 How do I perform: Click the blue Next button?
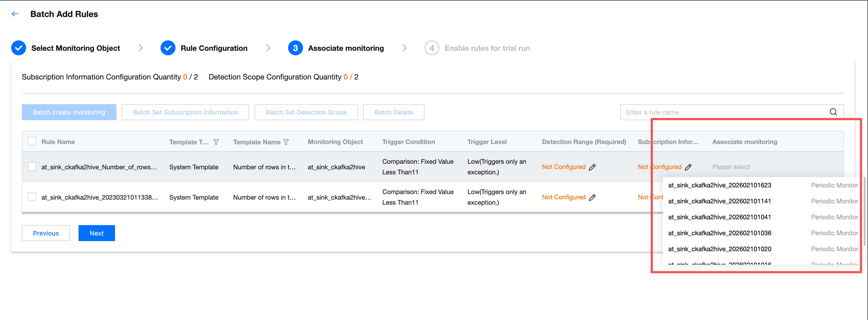click(96, 233)
